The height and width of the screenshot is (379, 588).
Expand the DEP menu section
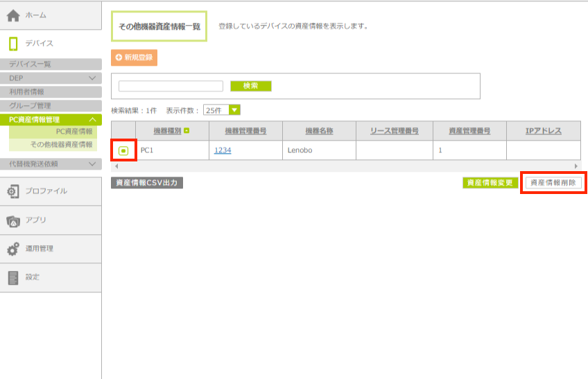tap(92, 78)
